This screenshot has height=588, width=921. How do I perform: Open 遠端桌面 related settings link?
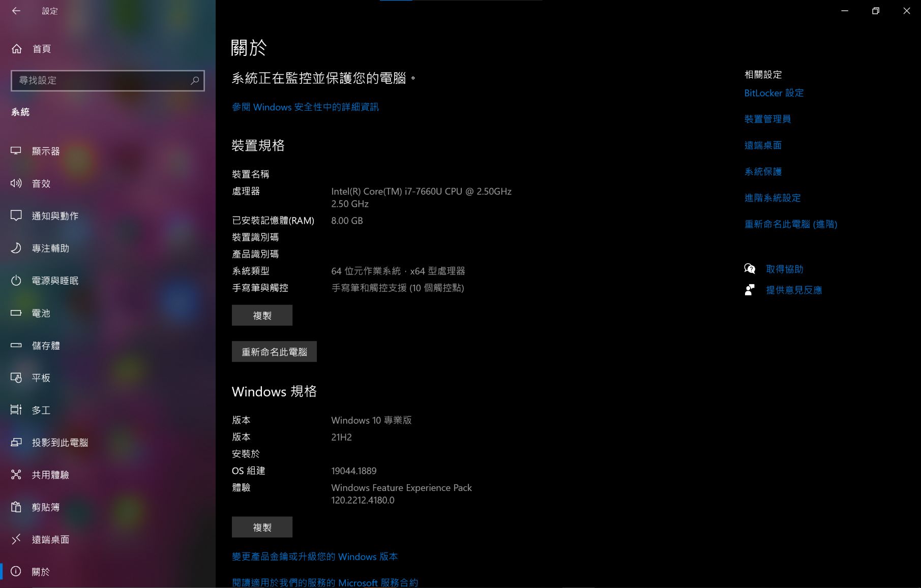[x=763, y=145]
